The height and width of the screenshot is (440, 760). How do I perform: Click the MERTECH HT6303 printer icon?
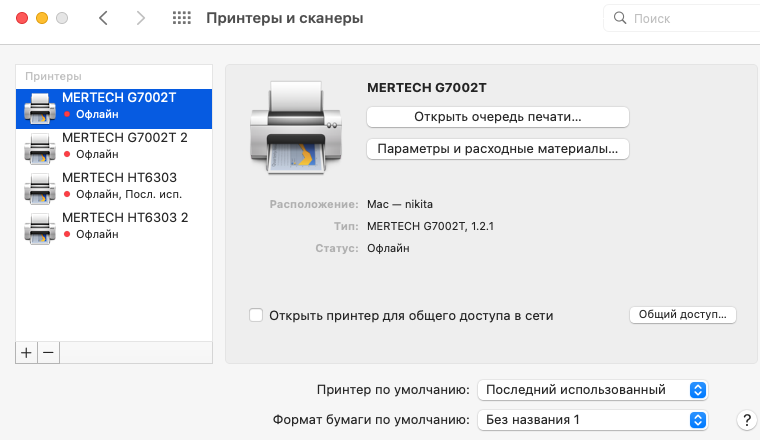(x=40, y=186)
